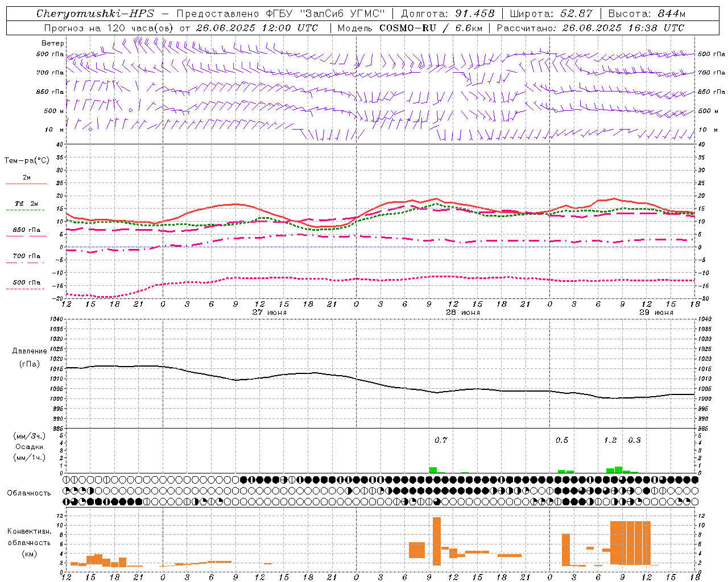Click the 27 июня date marker
728x582 pixels.
(270, 313)
